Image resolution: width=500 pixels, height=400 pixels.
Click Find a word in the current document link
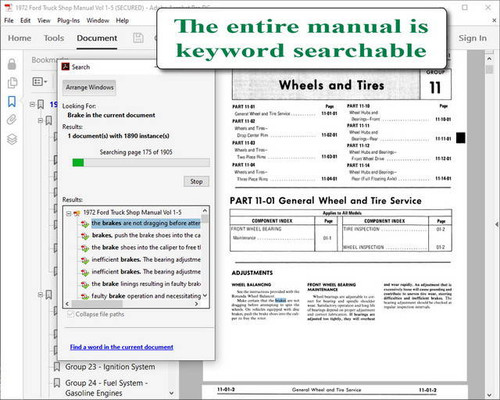pyautogui.click(x=122, y=347)
